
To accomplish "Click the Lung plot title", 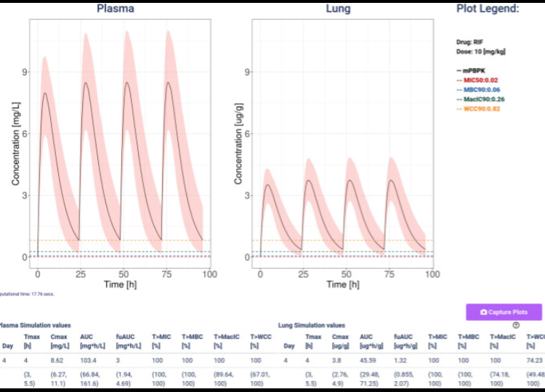I will [x=338, y=8].
